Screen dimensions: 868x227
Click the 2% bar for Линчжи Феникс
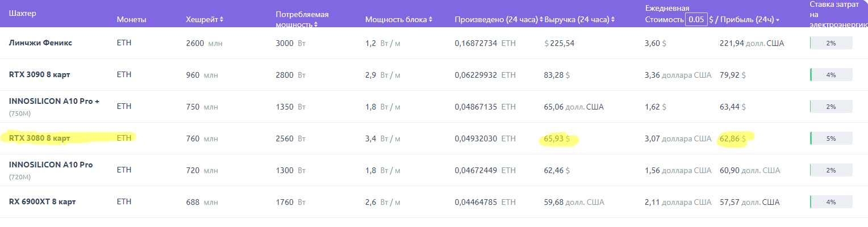(x=831, y=43)
